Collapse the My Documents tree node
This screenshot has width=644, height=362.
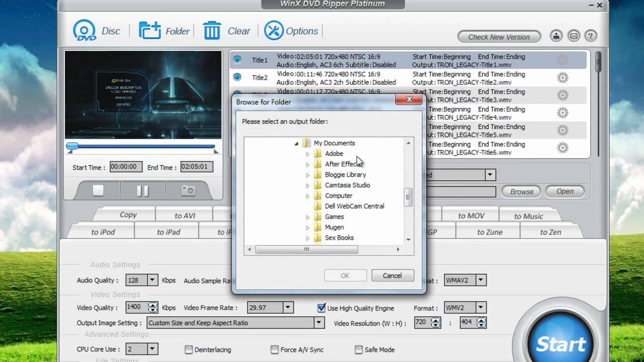(x=296, y=143)
